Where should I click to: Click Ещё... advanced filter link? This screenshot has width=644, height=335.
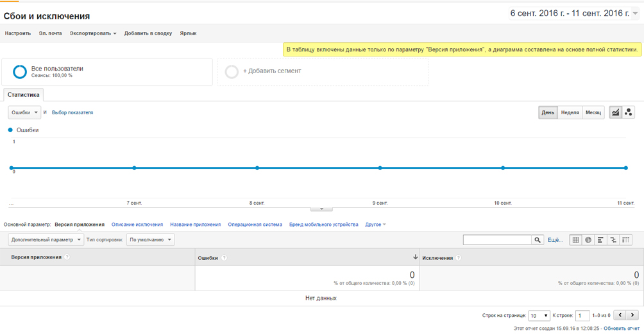coord(555,240)
